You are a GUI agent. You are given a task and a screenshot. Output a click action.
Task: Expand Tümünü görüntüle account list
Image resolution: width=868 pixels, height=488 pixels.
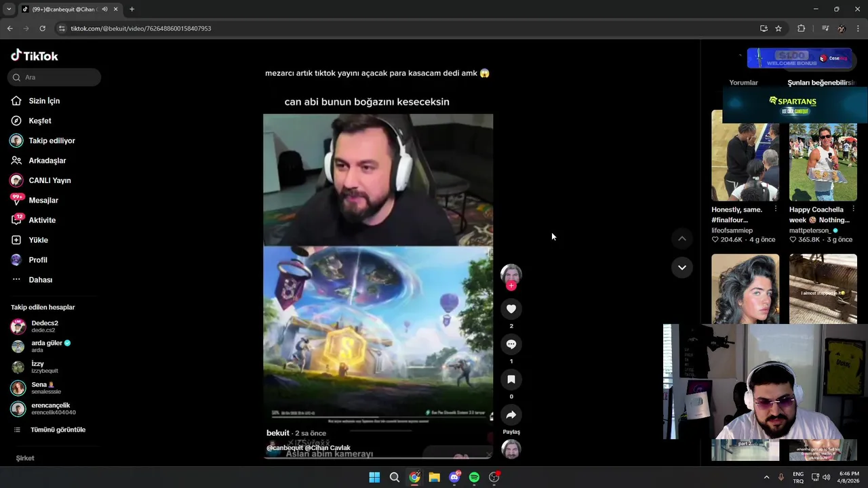[x=58, y=430]
